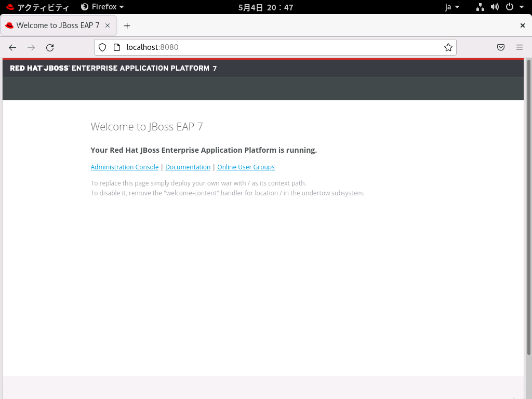Open the Save to Pocket button

click(x=501, y=47)
